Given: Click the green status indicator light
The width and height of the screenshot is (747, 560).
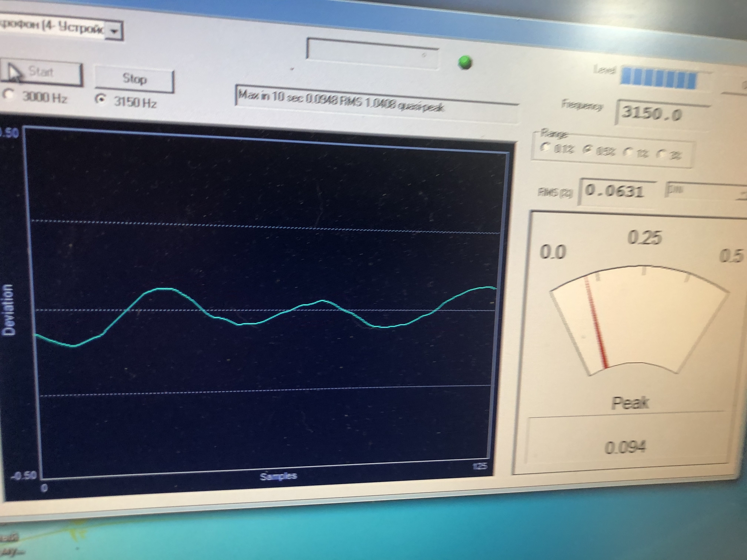Looking at the screenshot, I should click(x=465, y=63).
